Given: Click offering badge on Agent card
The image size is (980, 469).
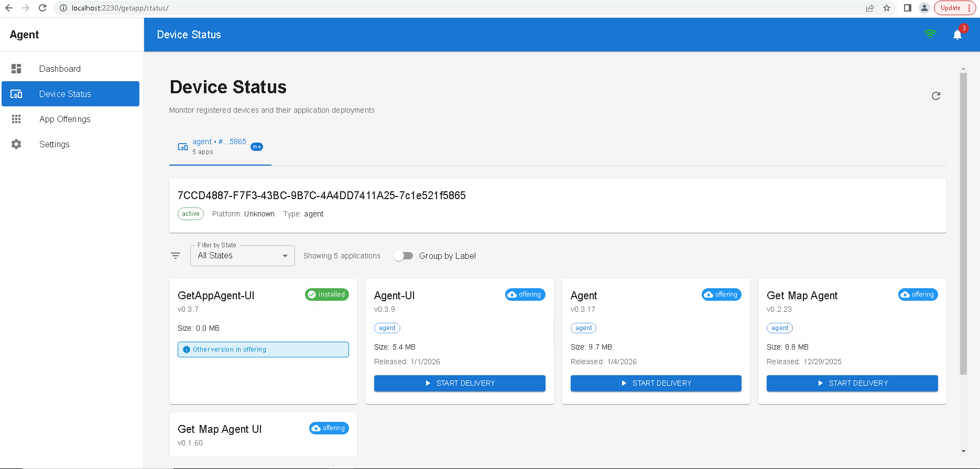Looking at the screenshot, I should coord(722,295).
